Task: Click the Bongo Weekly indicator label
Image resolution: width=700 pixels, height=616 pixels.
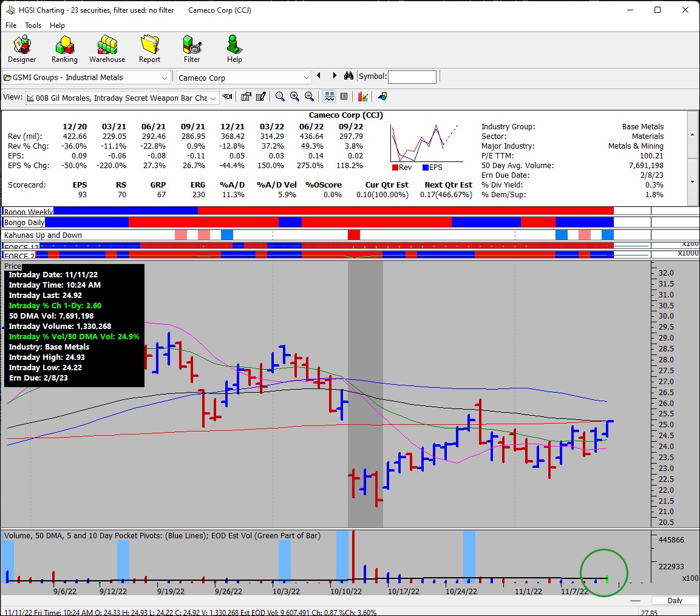Action: click(29, 211)
